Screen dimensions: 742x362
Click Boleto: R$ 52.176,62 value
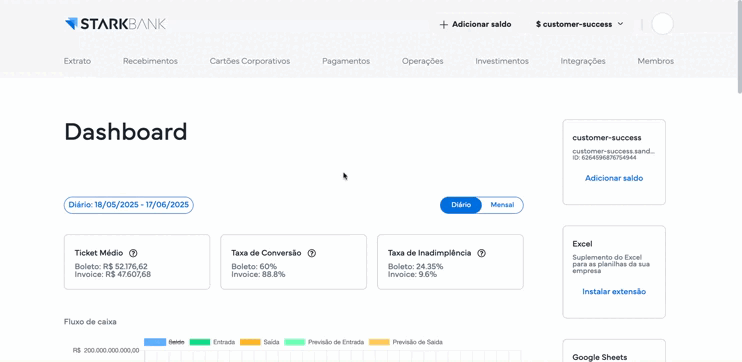111,266
